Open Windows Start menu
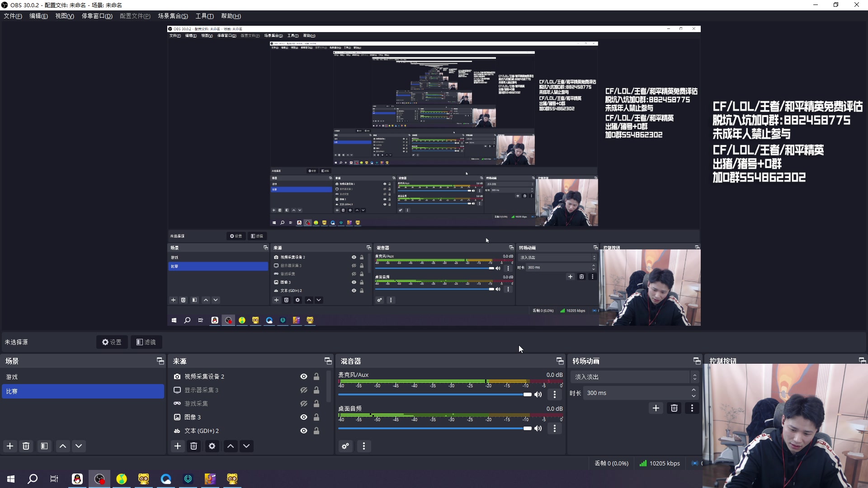The height and width of the screenshot is (488, 868). coord(11,479)
